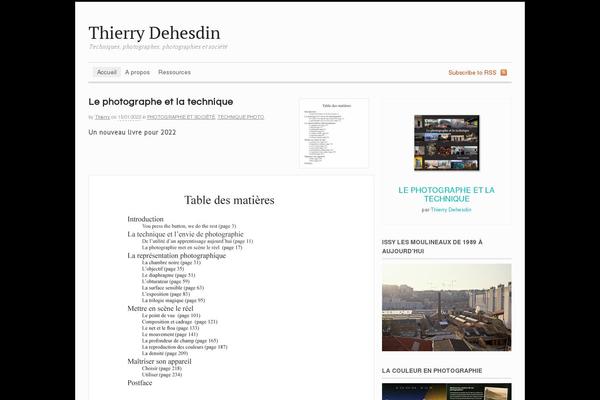
Task: Click the text Un nouveau livre pour 2022
Action: pos(132,132)
